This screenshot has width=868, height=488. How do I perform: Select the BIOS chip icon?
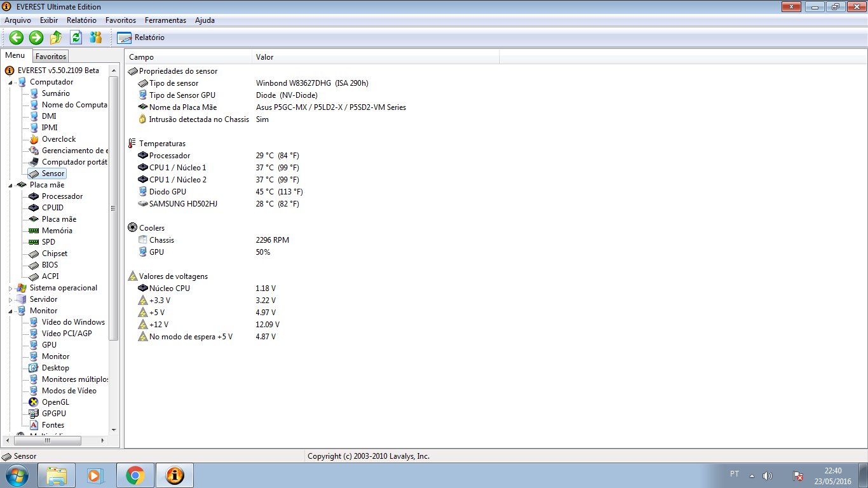pos(34,265)
